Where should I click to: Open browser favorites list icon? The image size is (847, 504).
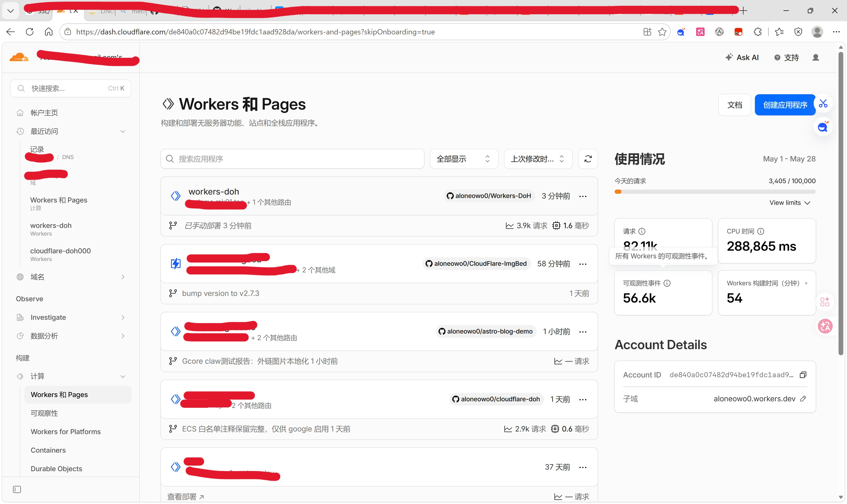pos(779,32)
